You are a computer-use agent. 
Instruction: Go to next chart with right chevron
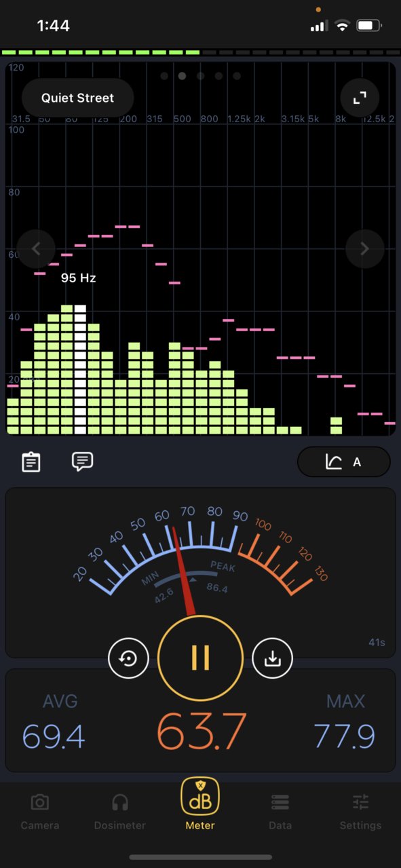click(365, 249)
